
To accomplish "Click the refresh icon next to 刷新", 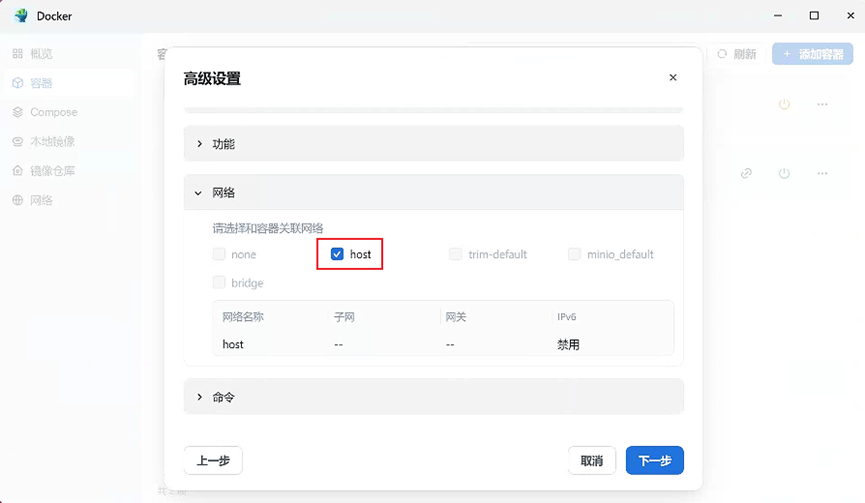I will [x=722, y=53].
